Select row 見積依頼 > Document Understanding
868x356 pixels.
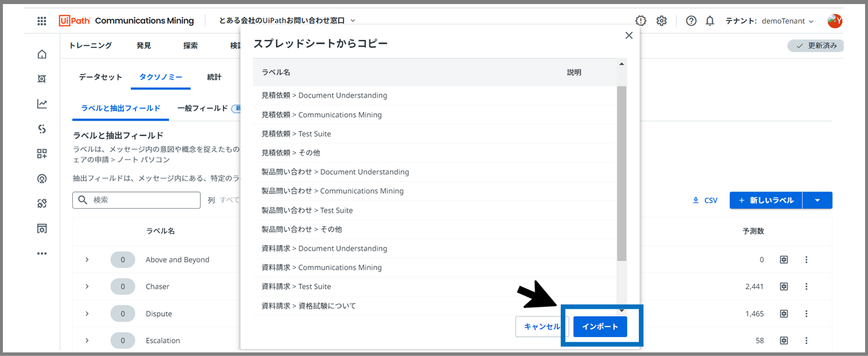tap(435, 95)
